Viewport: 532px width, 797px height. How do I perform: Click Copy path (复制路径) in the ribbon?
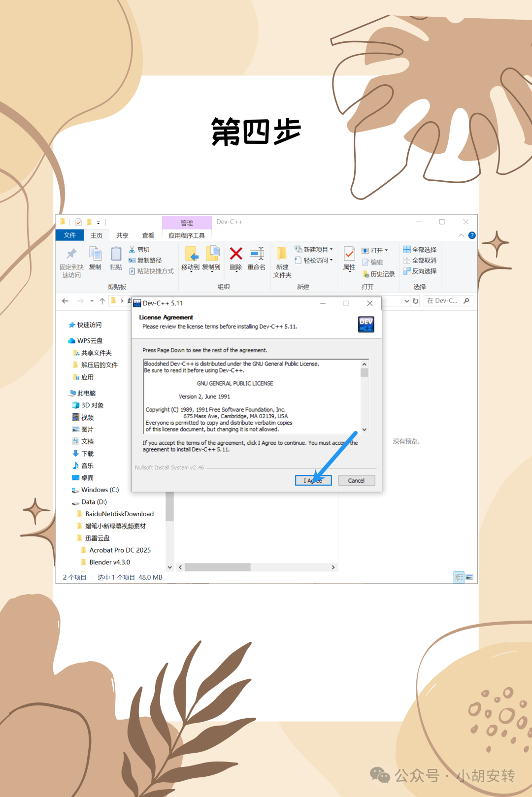click(x=145, y=260)
